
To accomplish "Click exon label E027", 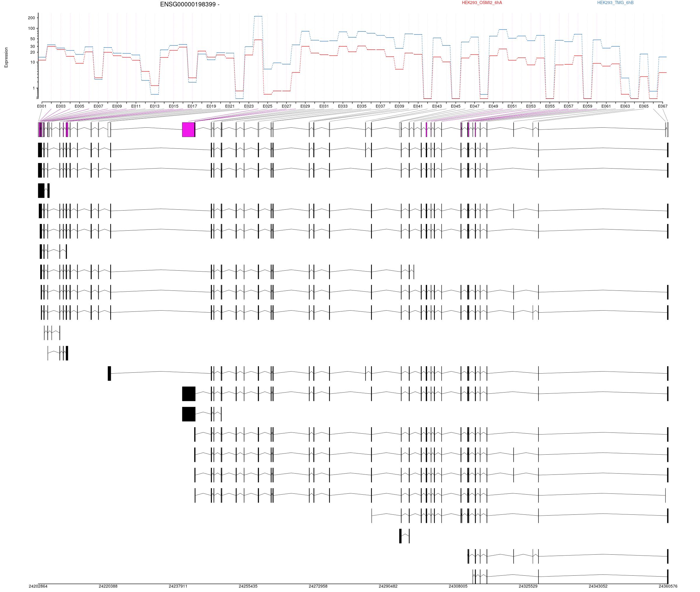I will [287, 106].
